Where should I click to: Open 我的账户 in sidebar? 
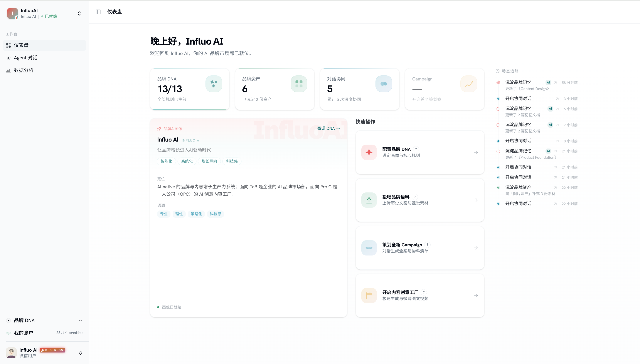45,333
